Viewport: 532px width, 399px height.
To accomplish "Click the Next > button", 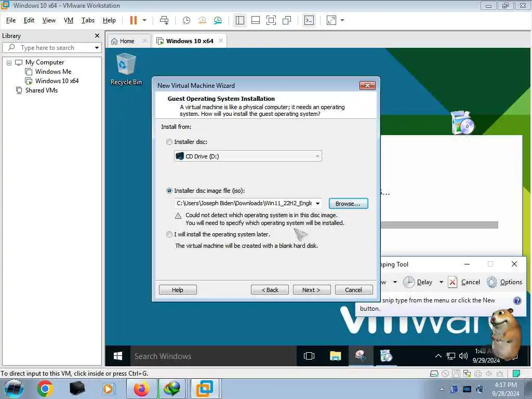I will click(312, 290).
